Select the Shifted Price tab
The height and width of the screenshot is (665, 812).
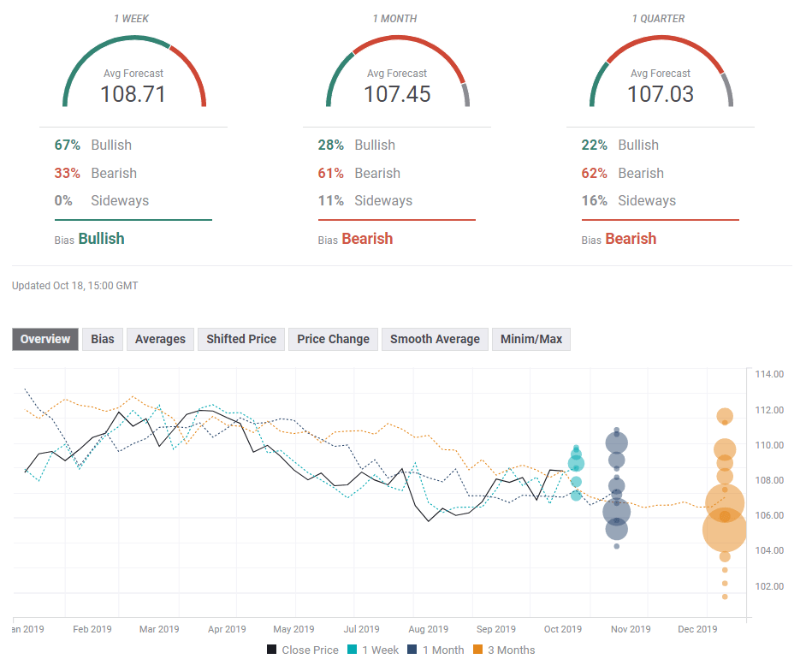pos(240,339)
